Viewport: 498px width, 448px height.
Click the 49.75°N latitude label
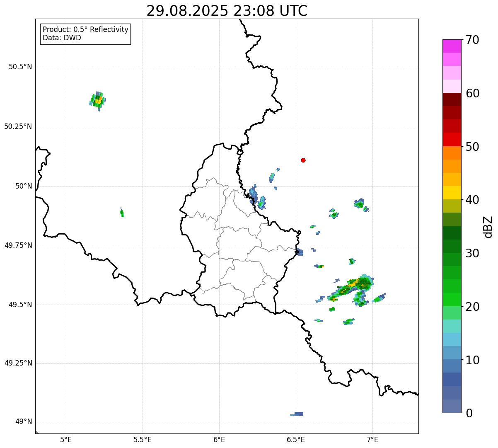pyautogui.click(x=18, y=245)
